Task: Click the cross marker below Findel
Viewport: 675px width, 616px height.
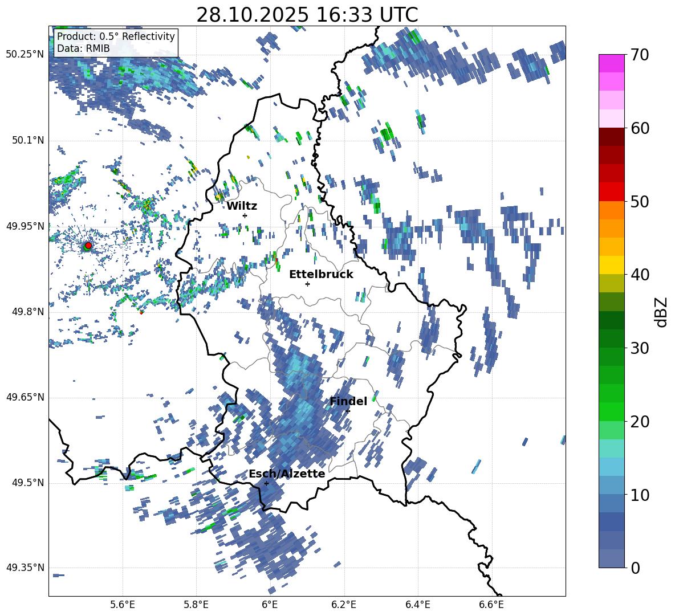Action: (348, 411)
